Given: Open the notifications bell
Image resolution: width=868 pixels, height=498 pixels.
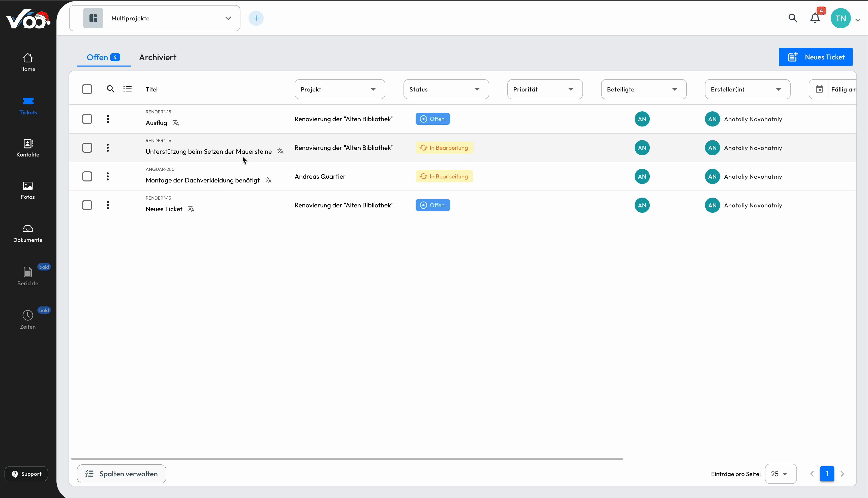Looking at the screenshot, I should click(815, 18).
